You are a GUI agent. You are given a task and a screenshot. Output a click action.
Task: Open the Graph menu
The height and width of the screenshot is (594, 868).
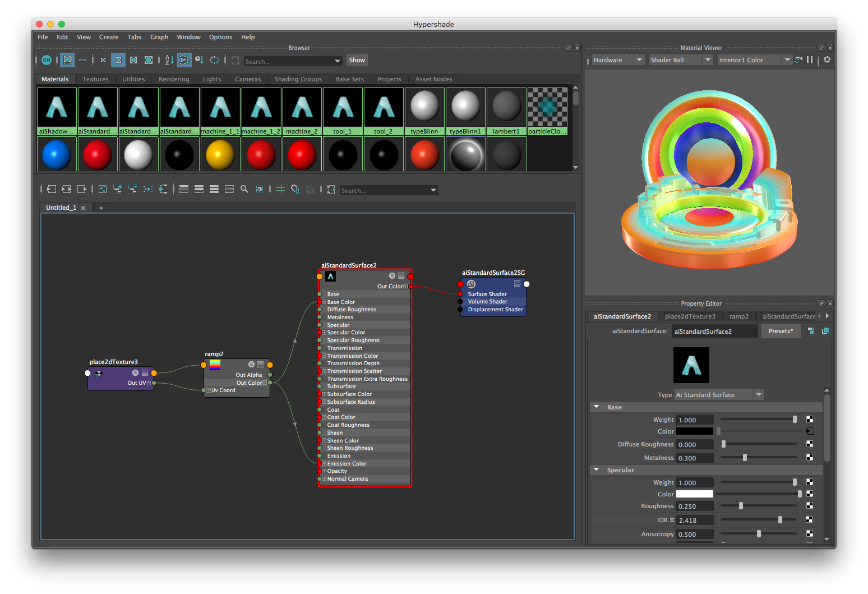tap(159, 37)
